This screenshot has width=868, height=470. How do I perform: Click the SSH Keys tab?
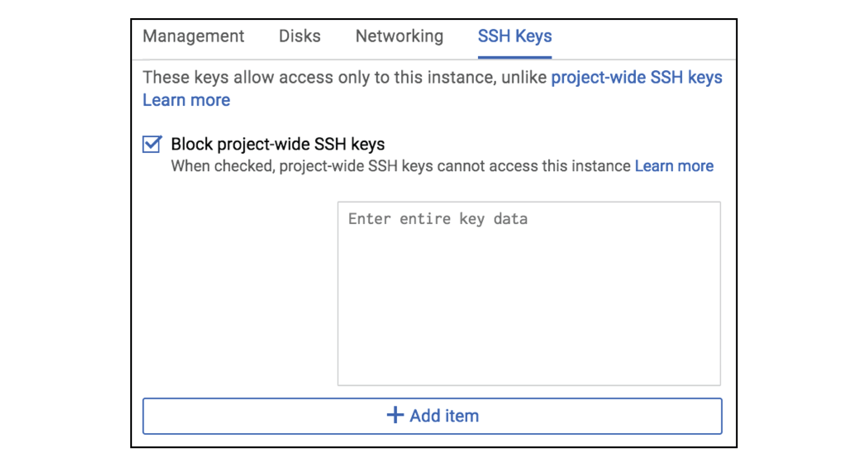click(x=514, y=36)
